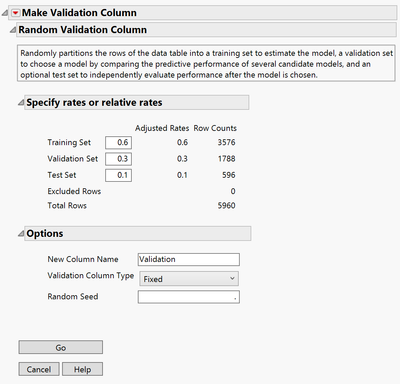Click the Training Set adjusted rate 0.6
This screenshot has width=400, height=384.
pos(182,142)
